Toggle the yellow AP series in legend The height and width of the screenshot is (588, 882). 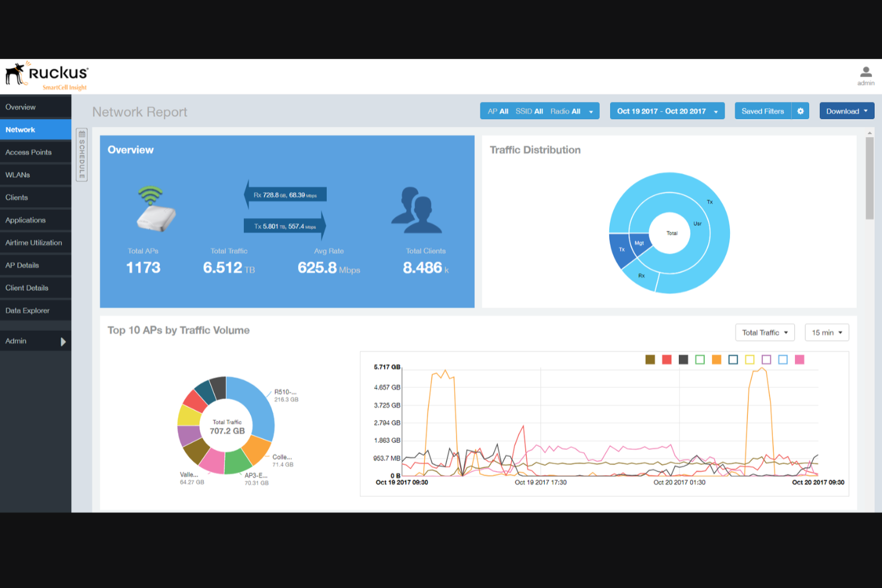pyautogui.click(x=750, y=359)
